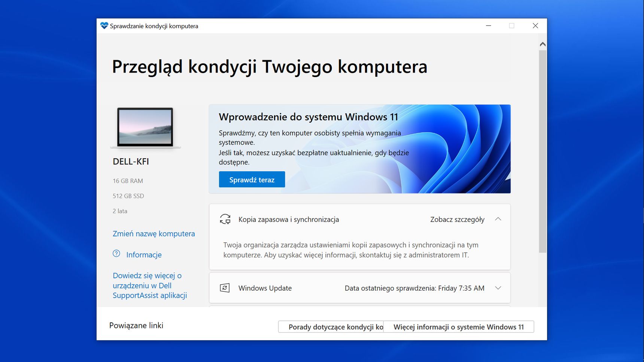The height and width of the screenshot is (362, 644).
Task: Click the 16 GB RAM text
Action: click(x=128, y=181)
